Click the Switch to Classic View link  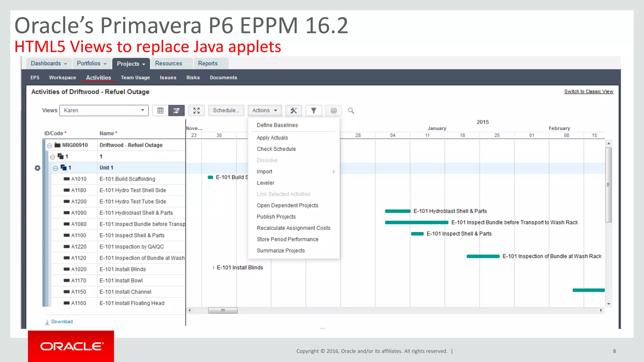[589, 91]
